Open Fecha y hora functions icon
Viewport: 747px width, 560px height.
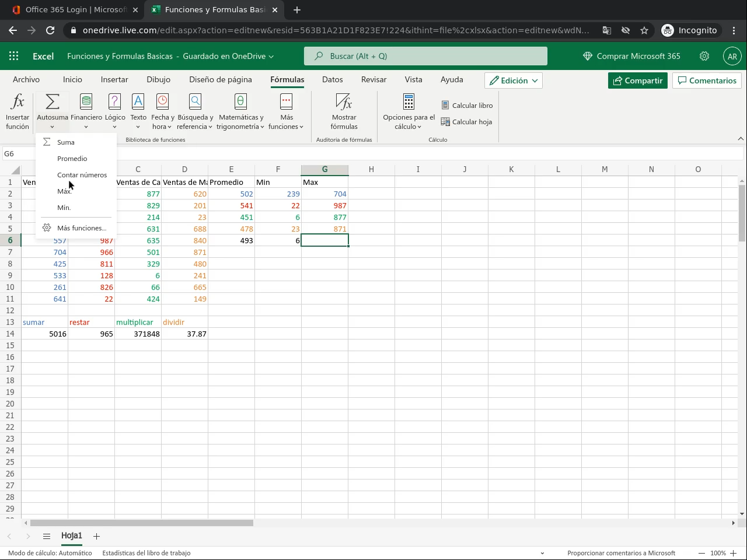point(162,102)
